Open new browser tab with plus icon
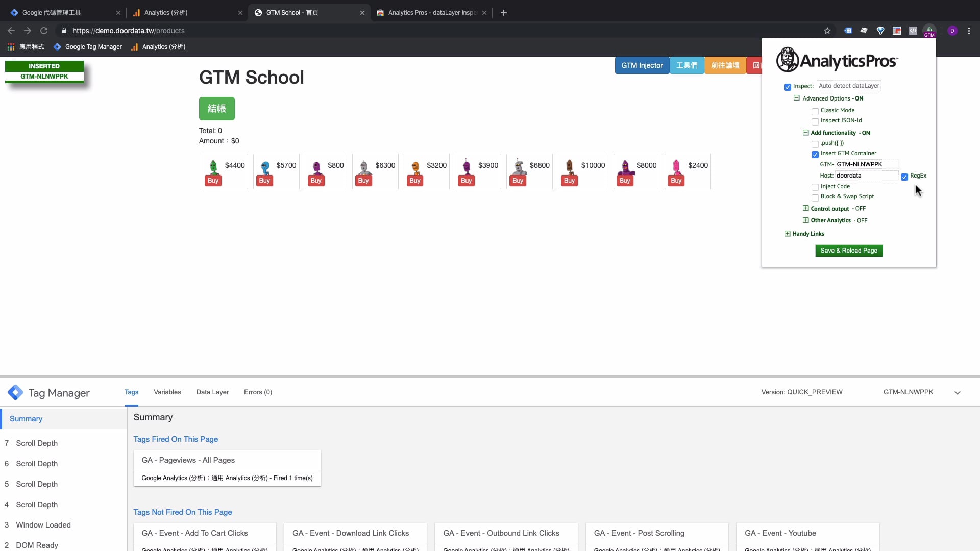The width and height of the screenshot is (980, 551). 503,13
